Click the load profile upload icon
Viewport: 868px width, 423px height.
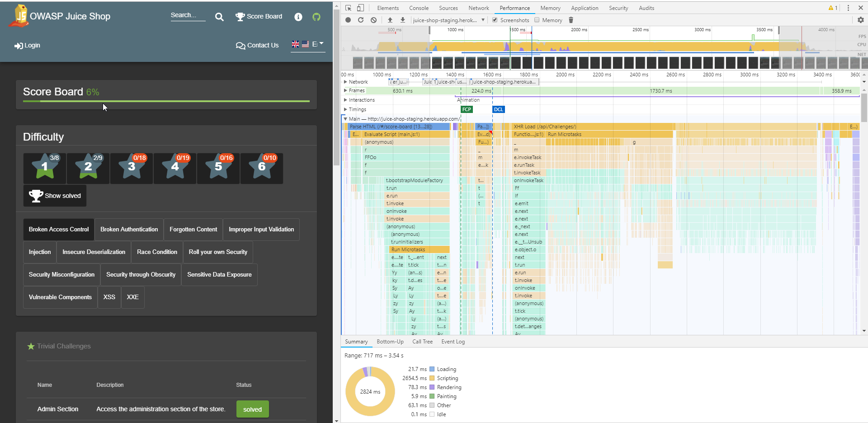click(390, 20)
